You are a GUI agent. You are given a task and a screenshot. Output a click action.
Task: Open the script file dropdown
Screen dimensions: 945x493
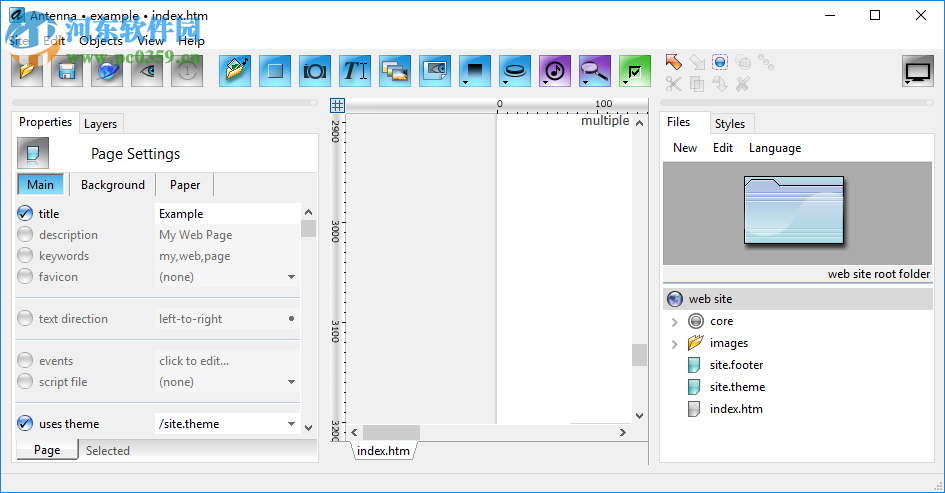click(x=291, y=382)
